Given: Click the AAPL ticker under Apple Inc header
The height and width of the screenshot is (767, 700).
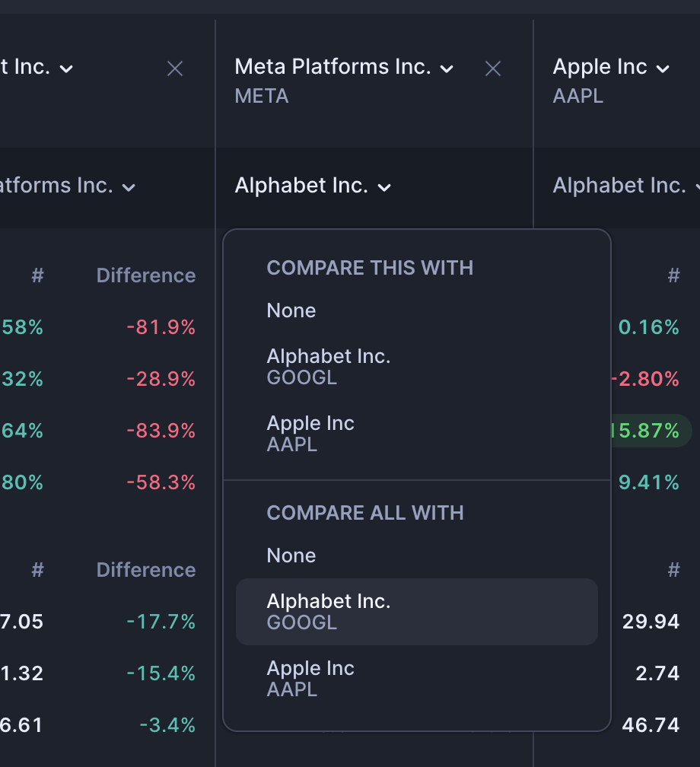Looking at the screenshot, I should [577, 96].
